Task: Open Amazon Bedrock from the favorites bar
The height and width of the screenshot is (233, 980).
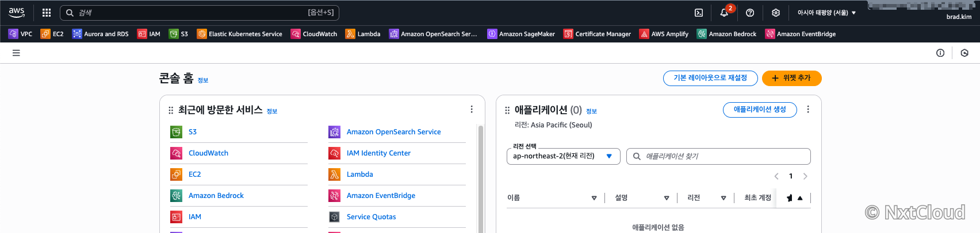Action: pos(726,34)
